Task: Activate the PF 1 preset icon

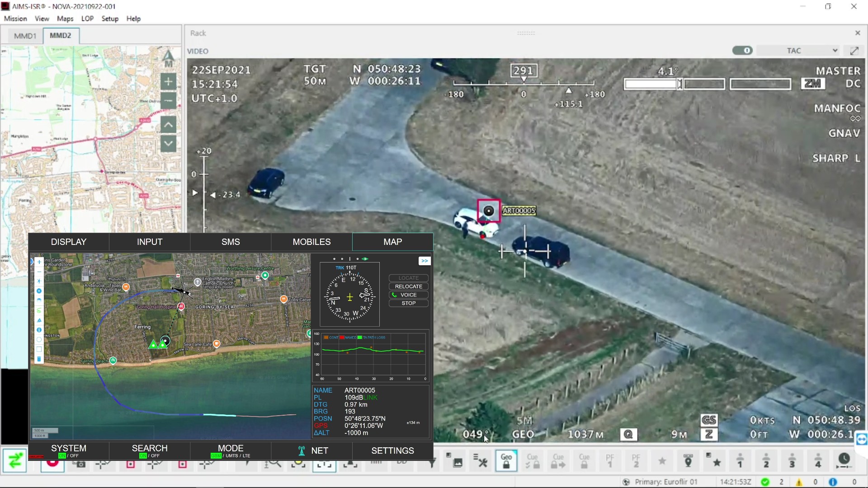Action: pyautogui.click(x=610, y=460)
